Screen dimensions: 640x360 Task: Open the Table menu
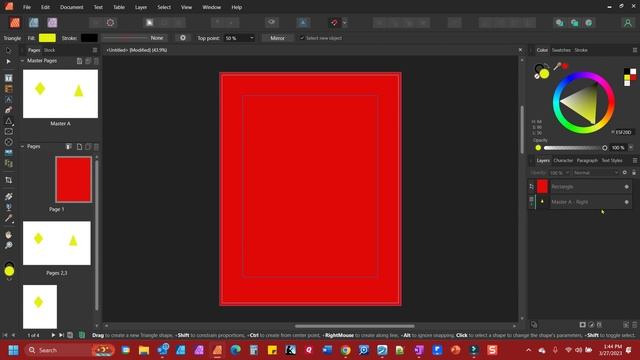[x=119, y=7]
